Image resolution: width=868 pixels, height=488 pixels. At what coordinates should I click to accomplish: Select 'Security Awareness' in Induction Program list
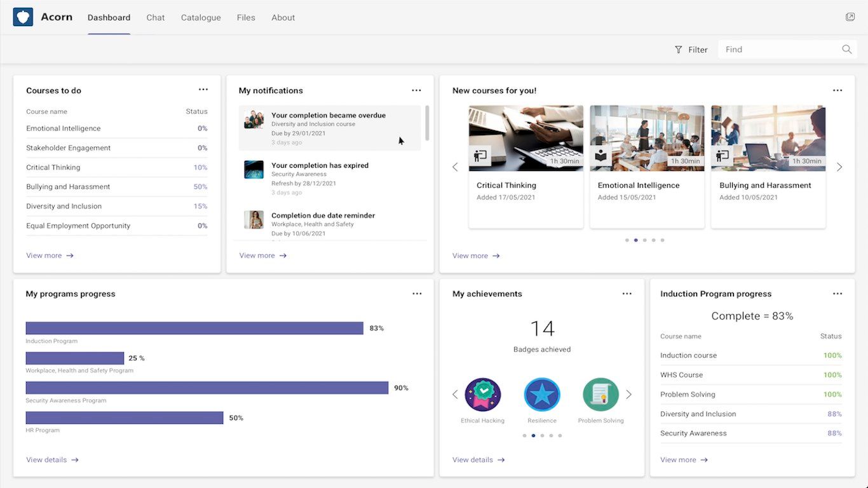(751, 433)
